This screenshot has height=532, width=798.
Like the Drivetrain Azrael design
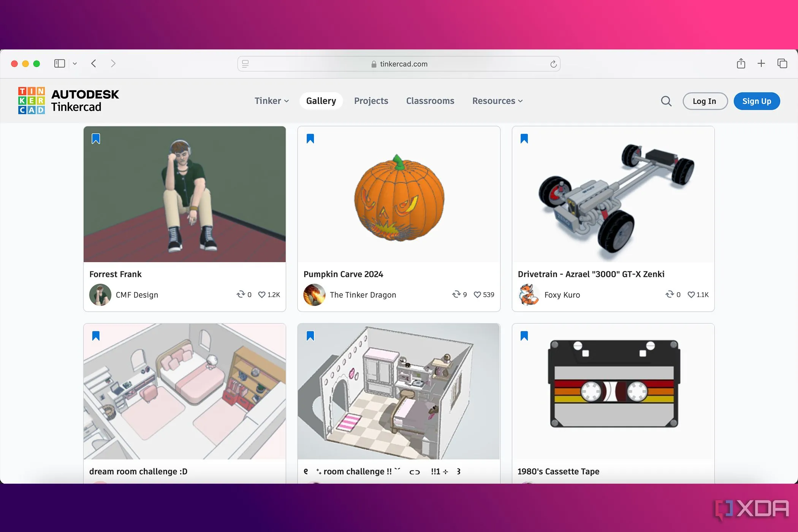point(691,294)
